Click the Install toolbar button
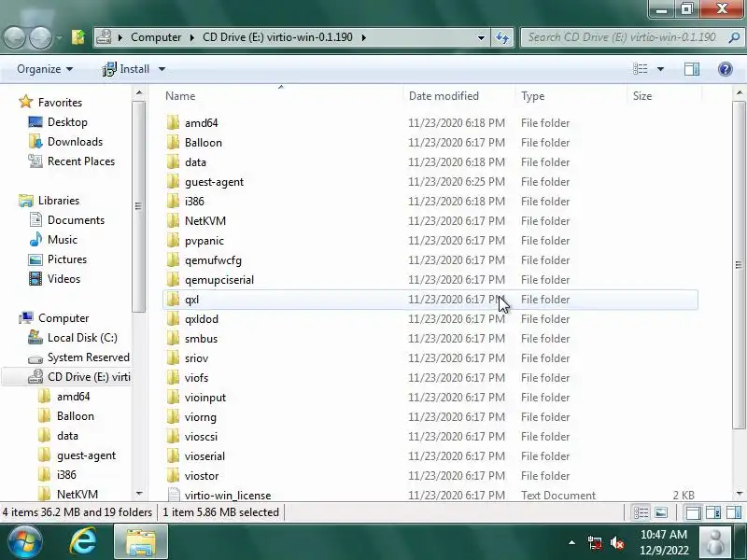This screenshot has height=560, width=747. click(126, 69)
